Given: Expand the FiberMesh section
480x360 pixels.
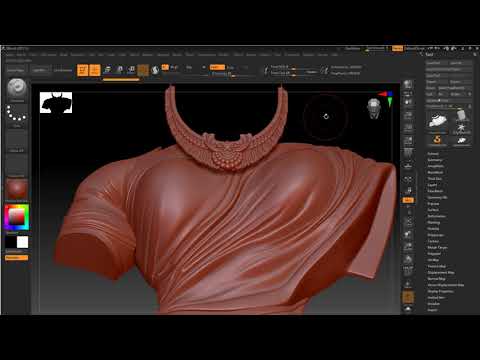Looking at the screenshot, I should point(435,191).
